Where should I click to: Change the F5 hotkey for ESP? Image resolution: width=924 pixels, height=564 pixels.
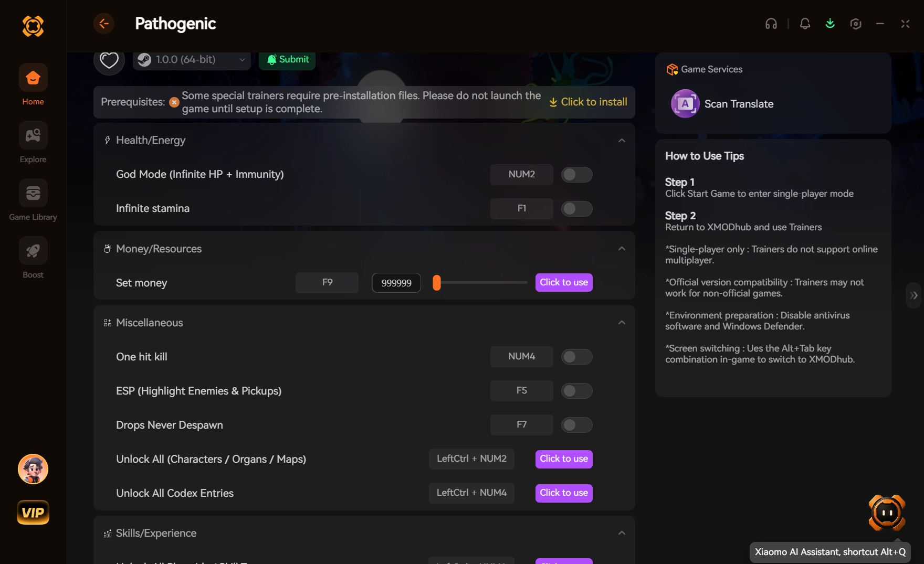(522, 391)
